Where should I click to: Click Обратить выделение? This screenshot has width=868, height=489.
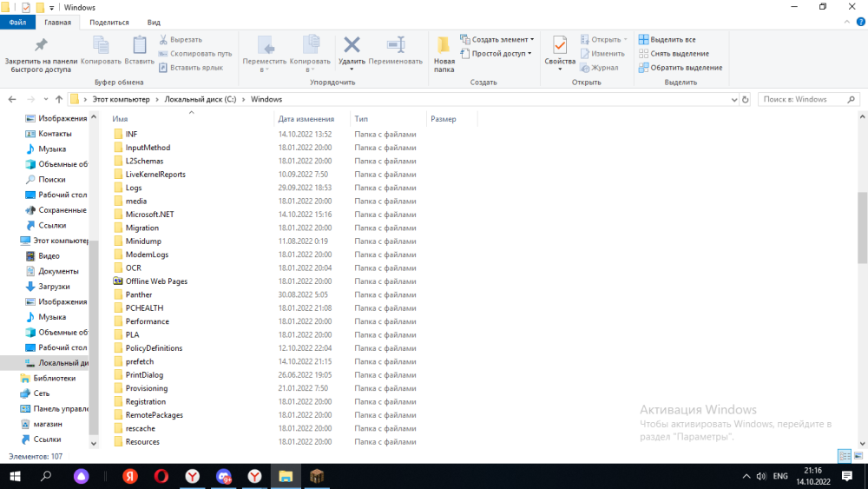tap(681, 68)
